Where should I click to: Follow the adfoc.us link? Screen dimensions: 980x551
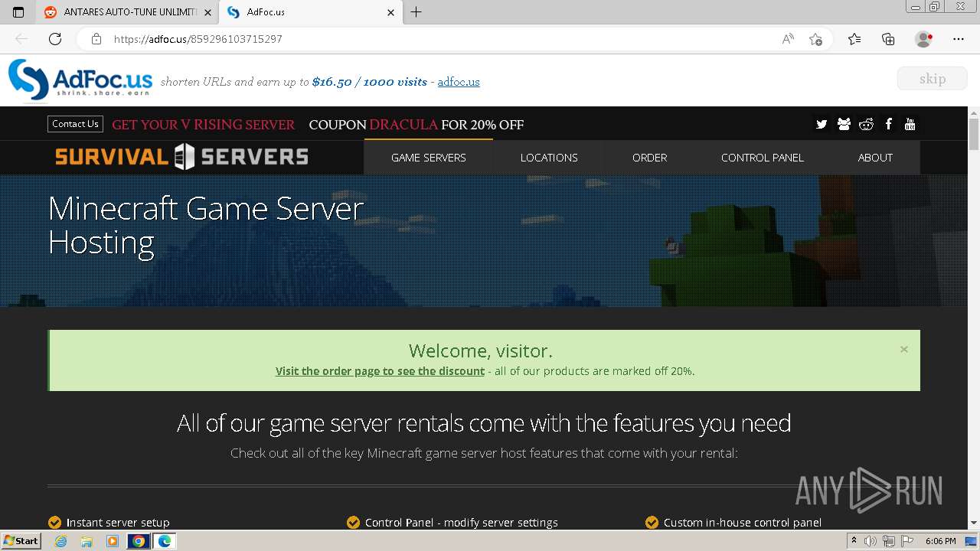click(x=459, y=82)
